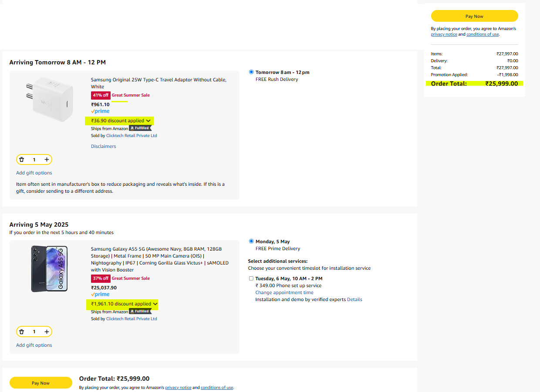Click the ₹961.10 price

click(100, 104)
